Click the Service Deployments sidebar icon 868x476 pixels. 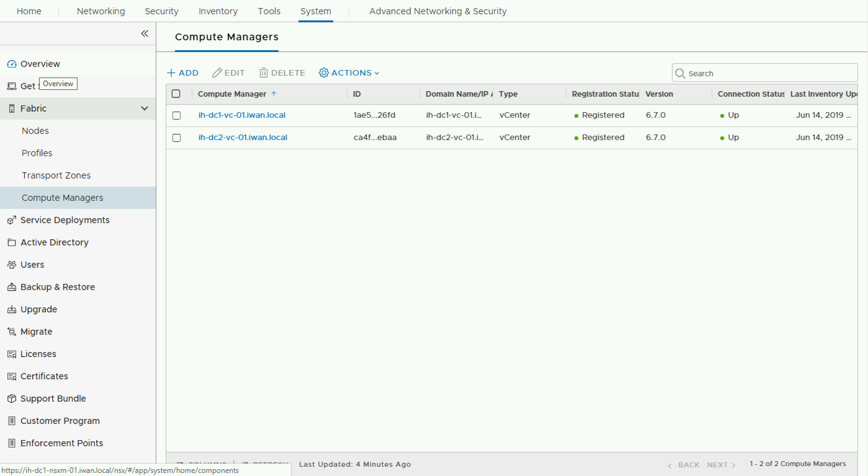click(11, 220)
